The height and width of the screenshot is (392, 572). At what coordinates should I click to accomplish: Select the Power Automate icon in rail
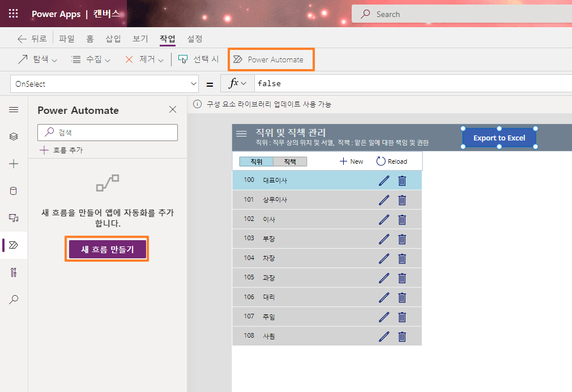coord(14,245)
